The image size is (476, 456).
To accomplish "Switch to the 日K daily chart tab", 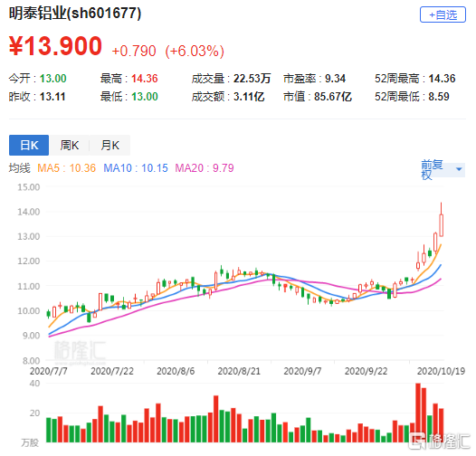I will point(29,145).
